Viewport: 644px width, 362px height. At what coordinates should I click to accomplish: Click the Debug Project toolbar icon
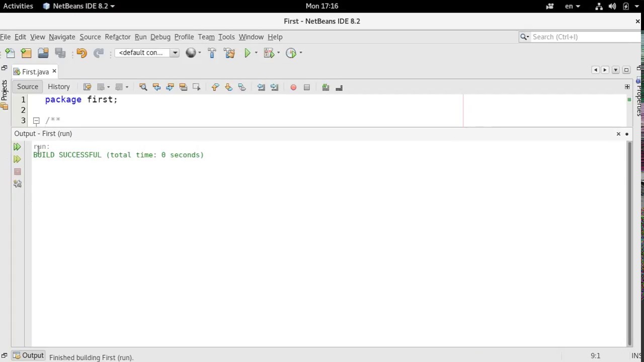(x=269, y=53)
